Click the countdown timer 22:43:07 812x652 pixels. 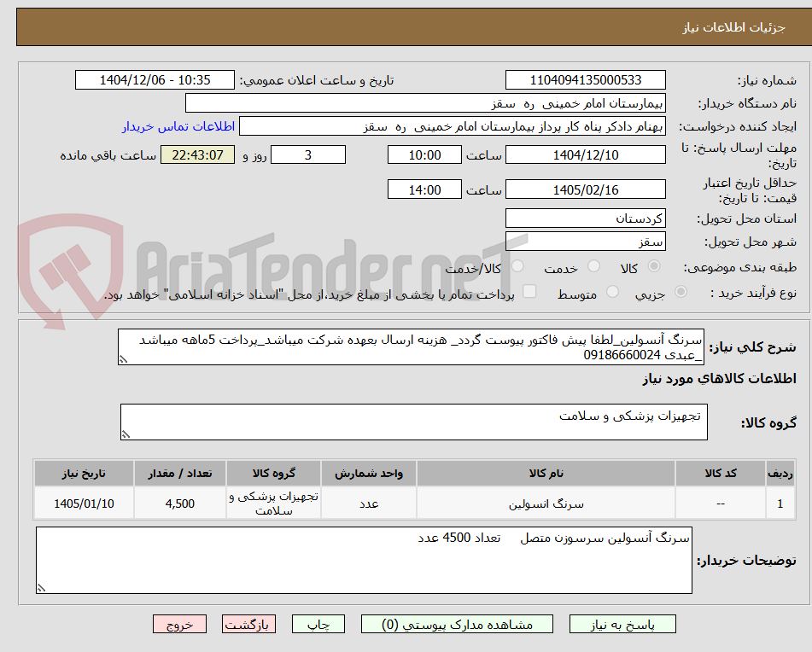pos(197,154)
